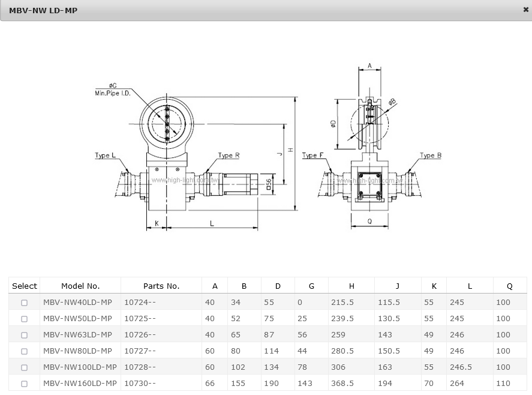The width and height of the screenshot is (532, 395).
Task: Enable the checkbox for MBV-NW80LD-MP
Action: [x=25, y=351]
